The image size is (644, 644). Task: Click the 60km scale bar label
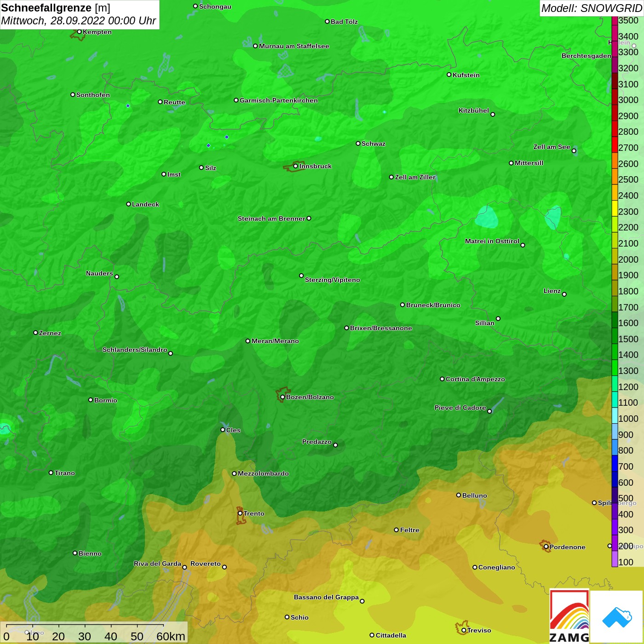[171, 636]
